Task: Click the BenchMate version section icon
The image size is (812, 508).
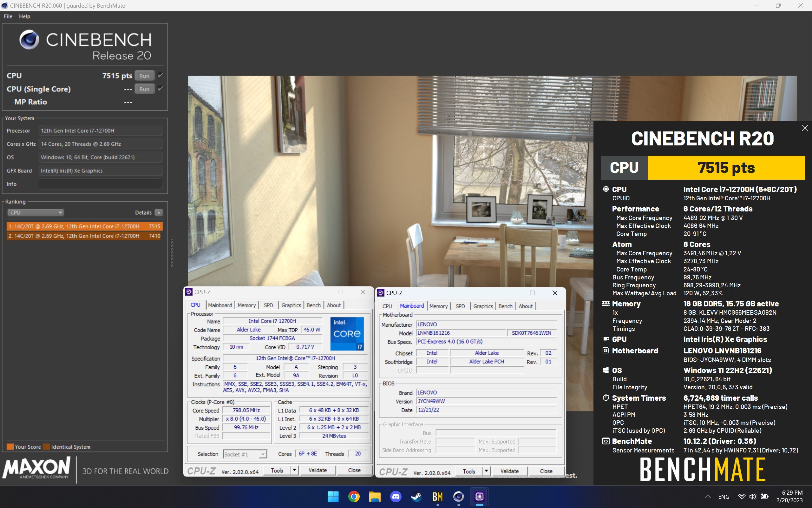Action: pyautogui.click(x=606, y=441)
